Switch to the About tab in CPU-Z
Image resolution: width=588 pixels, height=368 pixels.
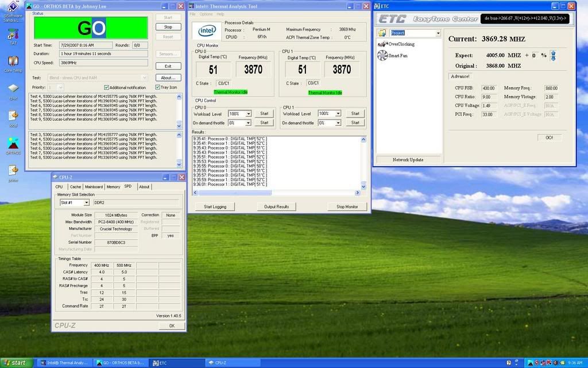(x=144, y=187)
